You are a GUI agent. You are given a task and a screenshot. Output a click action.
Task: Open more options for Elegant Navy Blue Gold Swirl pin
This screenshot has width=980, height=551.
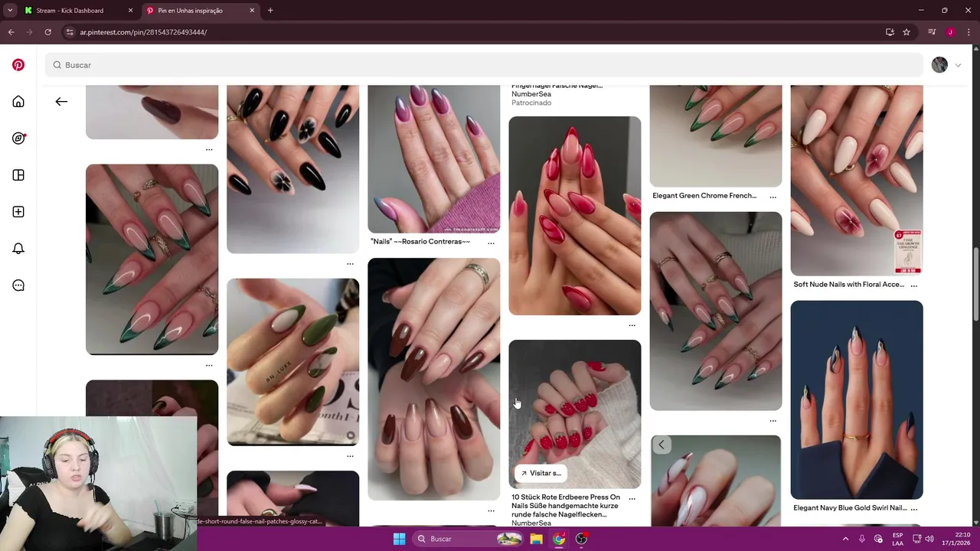tap(913, 509)
